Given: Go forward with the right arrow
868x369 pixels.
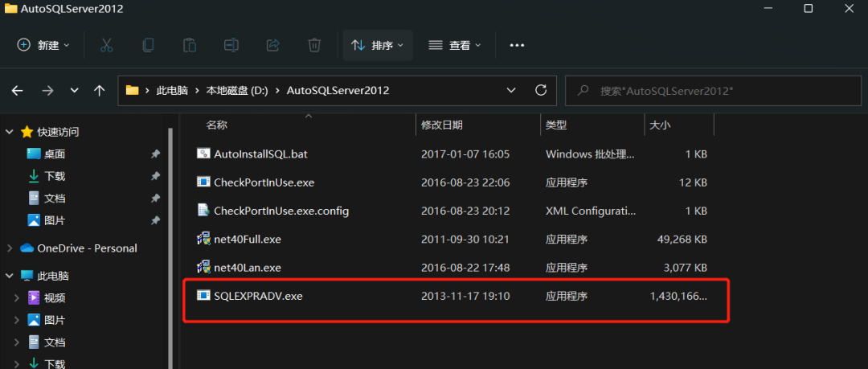Looking at the screenshot, I should [x=47, y=90].
